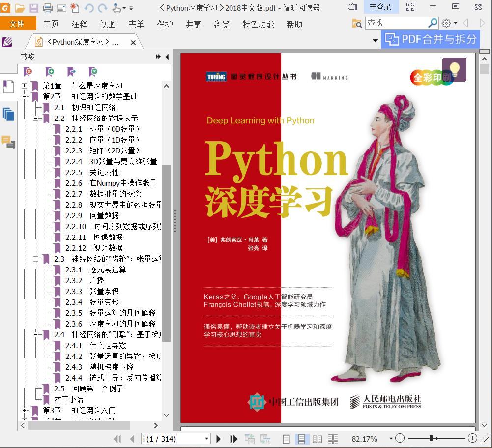Expand the 第1章 bookmark

(24, 86)
